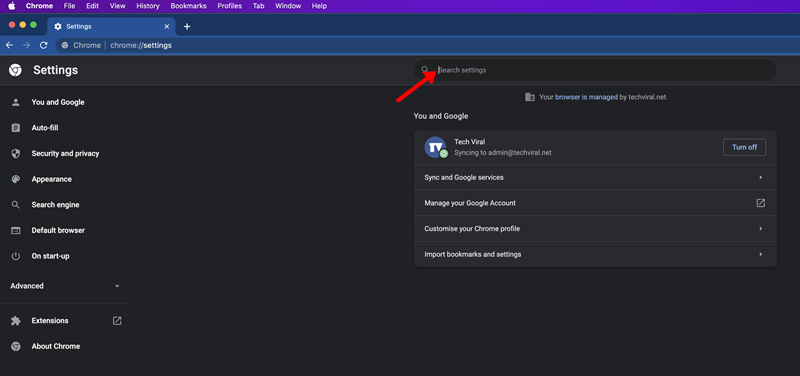Screen dimensions: 800x376
Task: Open the Profiles menu
Action: coord(230,6)
